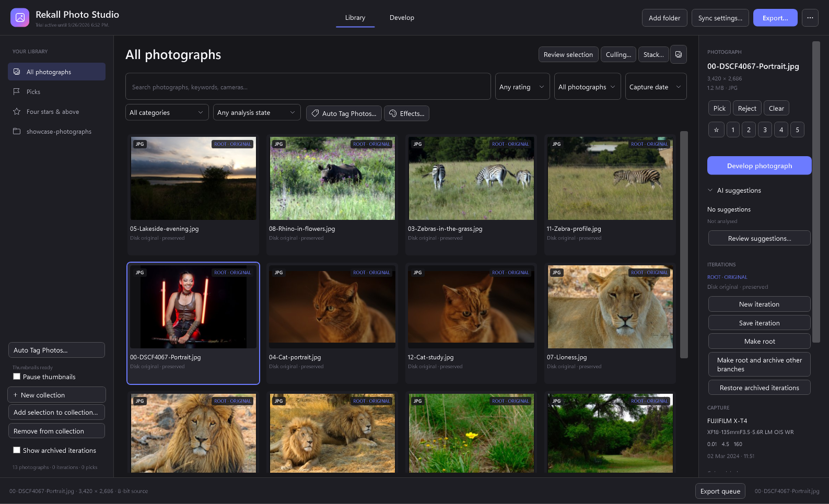The image size is (829, 504).
Task: Click the All photographs sidebar icon
Action: pos(17,72)
